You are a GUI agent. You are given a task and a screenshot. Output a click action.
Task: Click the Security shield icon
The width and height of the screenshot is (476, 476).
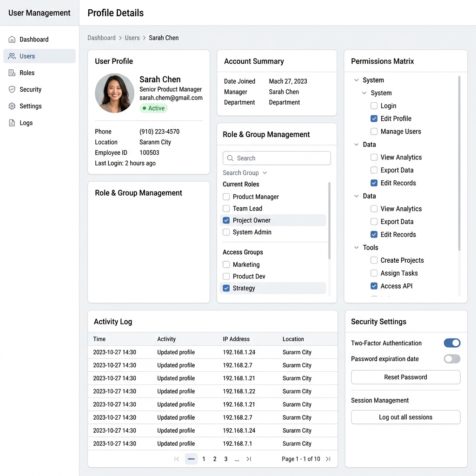[x=12, y=89]
